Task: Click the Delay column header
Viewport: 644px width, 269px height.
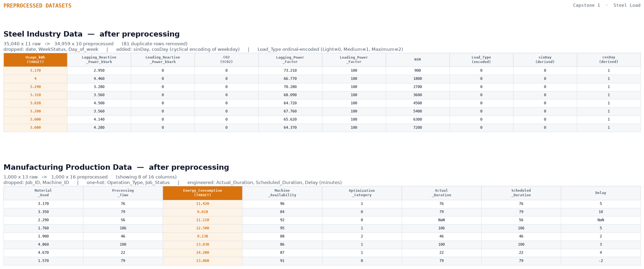Action: point(601,193)
